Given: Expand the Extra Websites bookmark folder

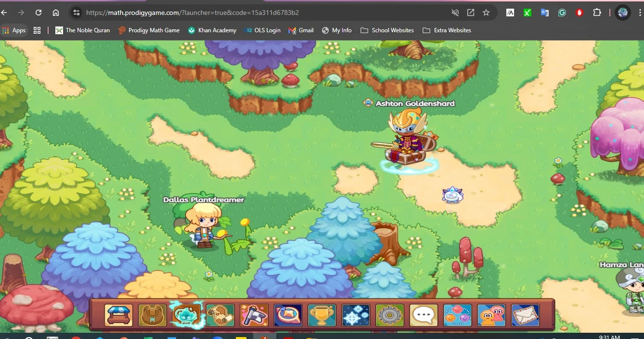Looking at the screenshot, I should point(447,30).
